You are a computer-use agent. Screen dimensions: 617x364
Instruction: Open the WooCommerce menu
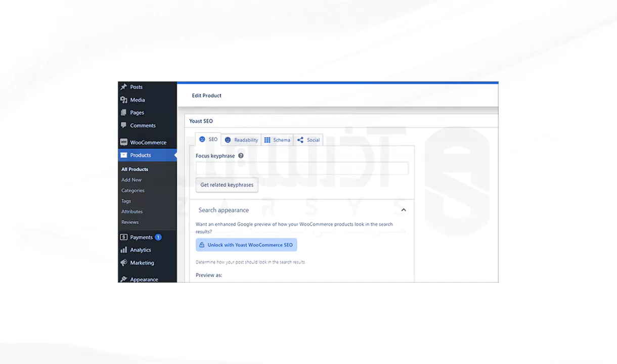[x=147, y=143]
